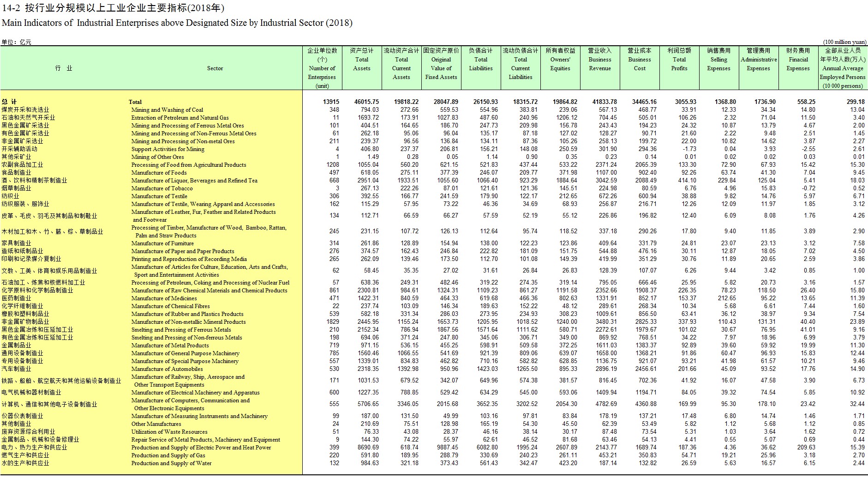Select the '行业' column header
This screenshot has height=485, width=868.
[64, 68]
